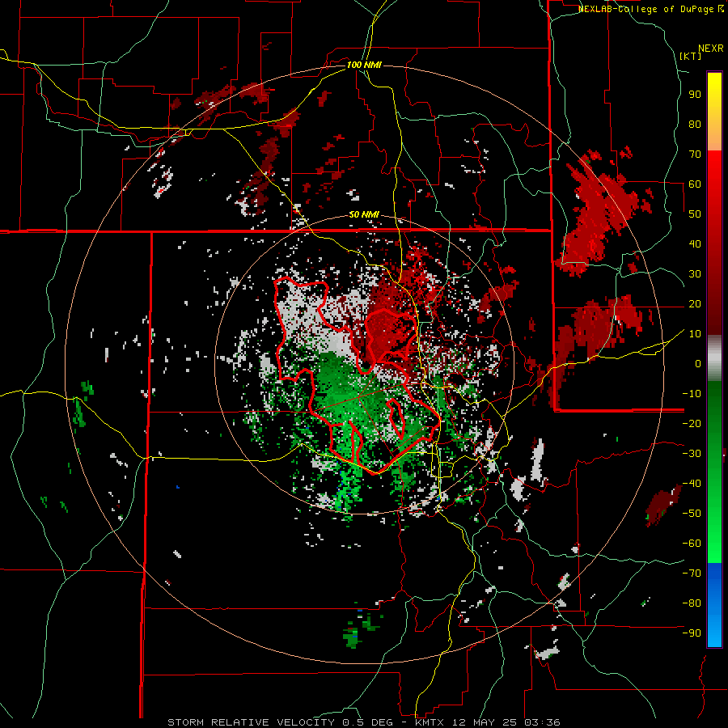Click the 10 value on velocity scale
Viewport: 728px width, 728px height.
click(x=695, y=334)
